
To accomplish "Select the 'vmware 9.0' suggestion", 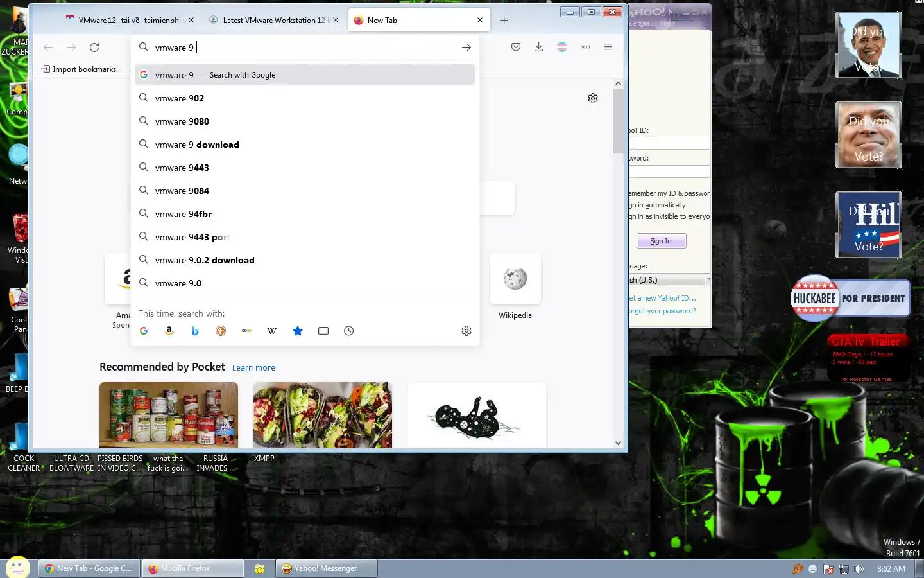I will point(305,283).
